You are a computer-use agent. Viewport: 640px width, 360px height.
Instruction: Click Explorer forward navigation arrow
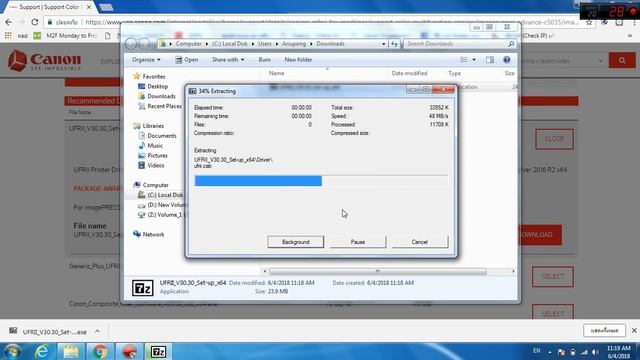[x=144, y=44]
